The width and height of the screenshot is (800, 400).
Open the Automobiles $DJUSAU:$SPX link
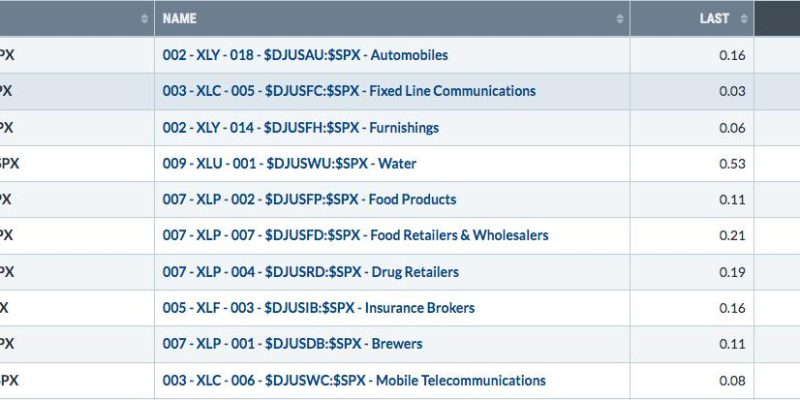305,55
